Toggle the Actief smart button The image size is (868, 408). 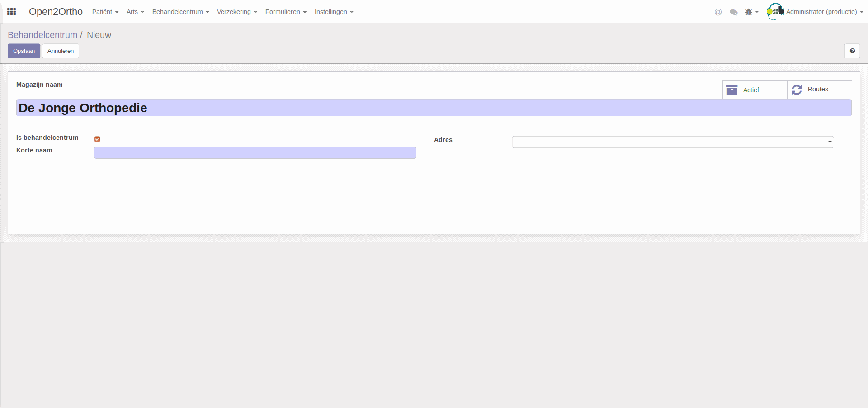[750, 90]
